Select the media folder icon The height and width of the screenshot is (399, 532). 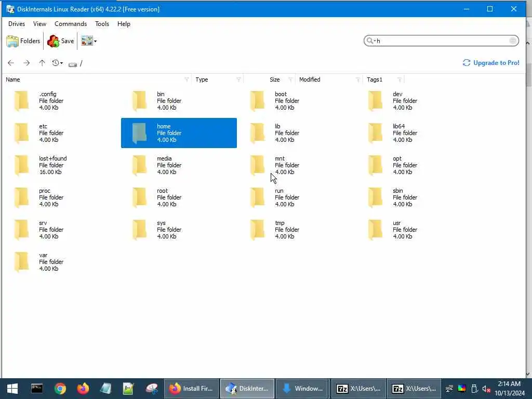point(140,165)
